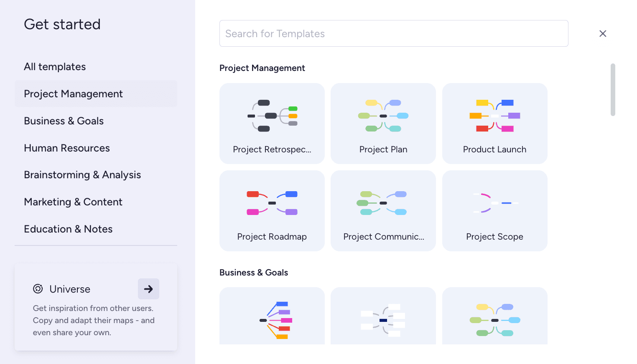
Task: Click the template list vertical scrollbar
Action: (613, 90)
